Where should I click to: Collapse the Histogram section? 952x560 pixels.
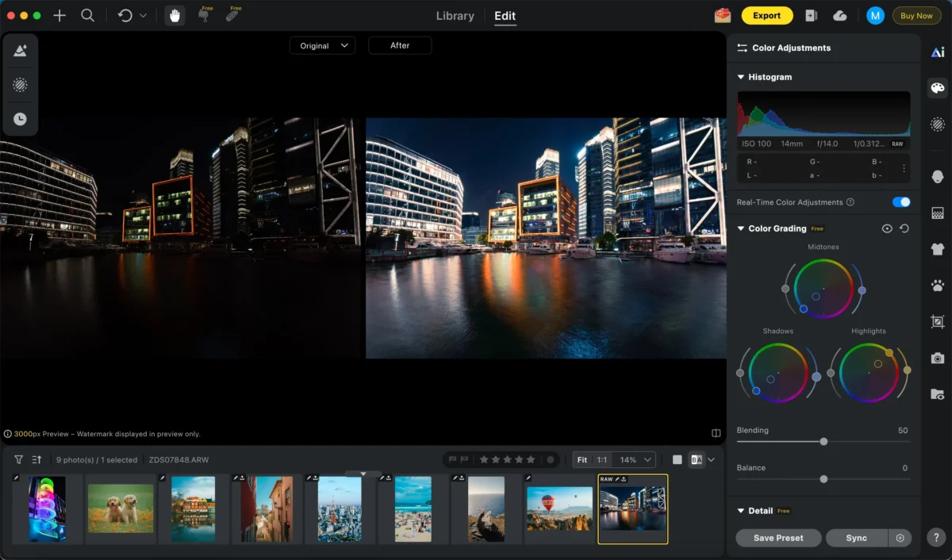pyautogui.click(x=741, y=77)
